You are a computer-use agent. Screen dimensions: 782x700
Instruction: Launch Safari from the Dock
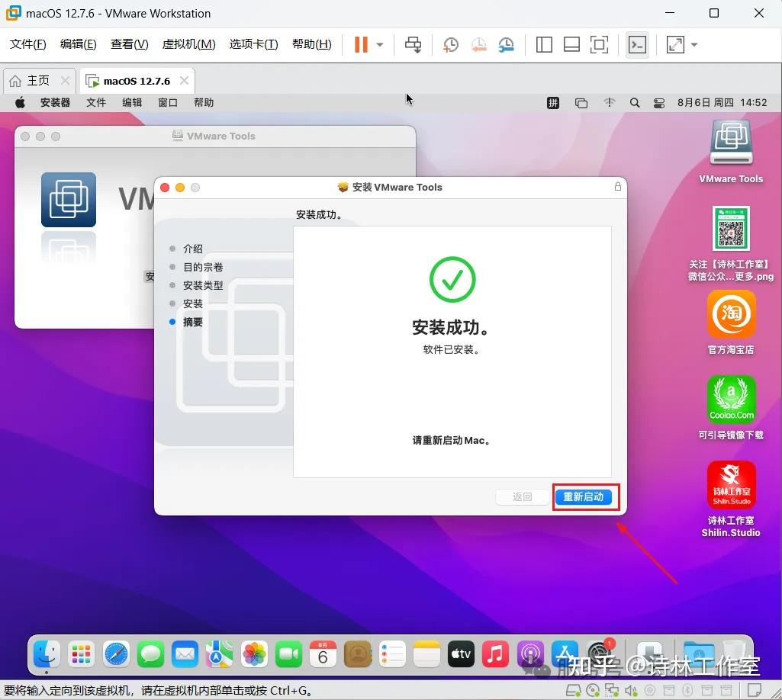click(116, 653)
